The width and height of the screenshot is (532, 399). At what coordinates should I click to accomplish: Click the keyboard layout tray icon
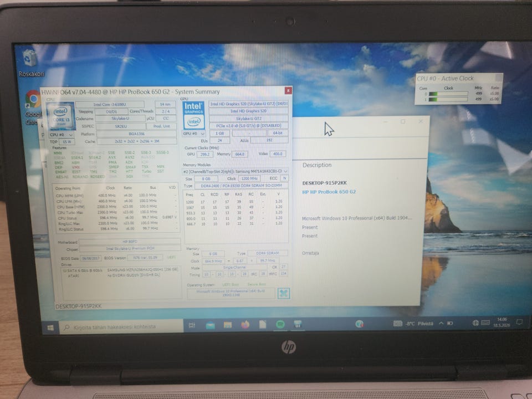point(485,323)
